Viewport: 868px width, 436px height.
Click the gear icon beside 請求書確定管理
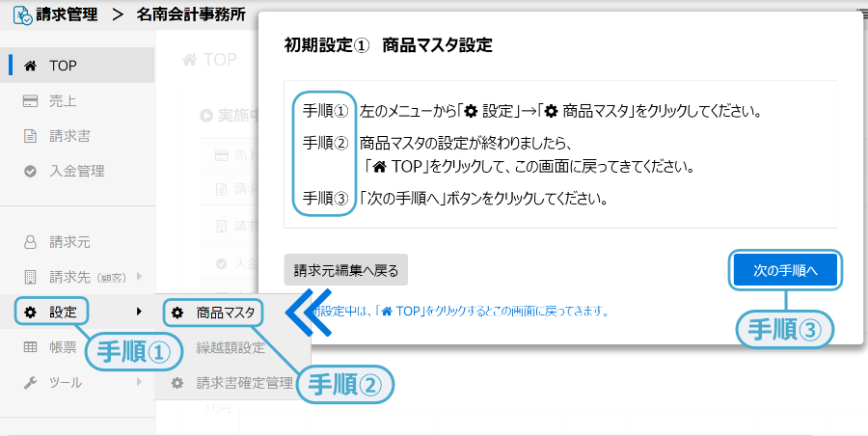tap(177, 383)
